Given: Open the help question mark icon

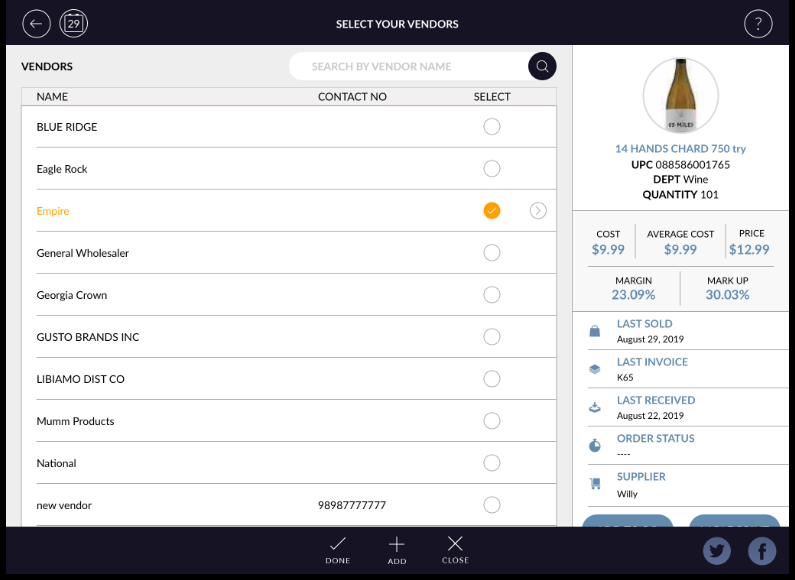Looking at the screenshot, I should (x=758, y=24).
